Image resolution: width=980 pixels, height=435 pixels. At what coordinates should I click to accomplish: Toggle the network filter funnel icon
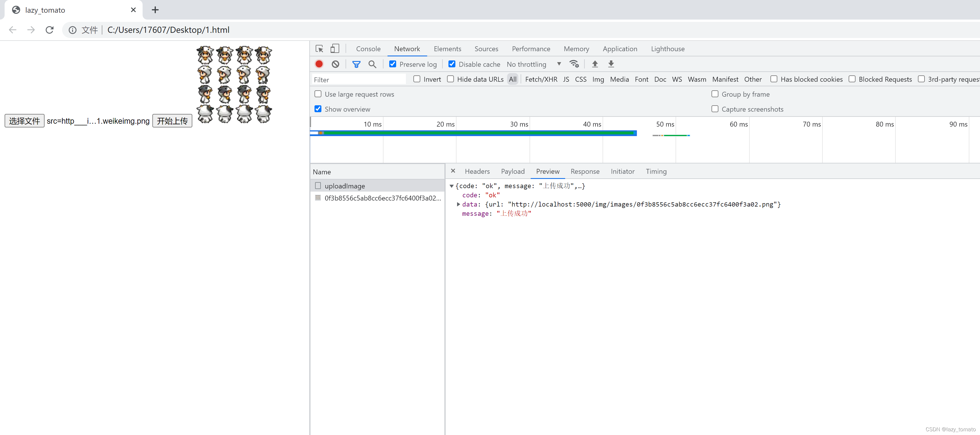click(356, 64)
